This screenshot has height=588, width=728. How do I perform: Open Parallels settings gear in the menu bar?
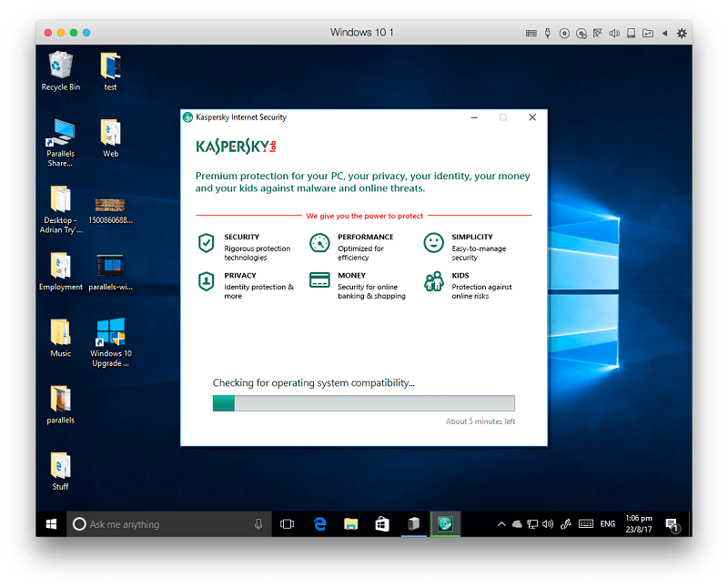click(681, 32)
